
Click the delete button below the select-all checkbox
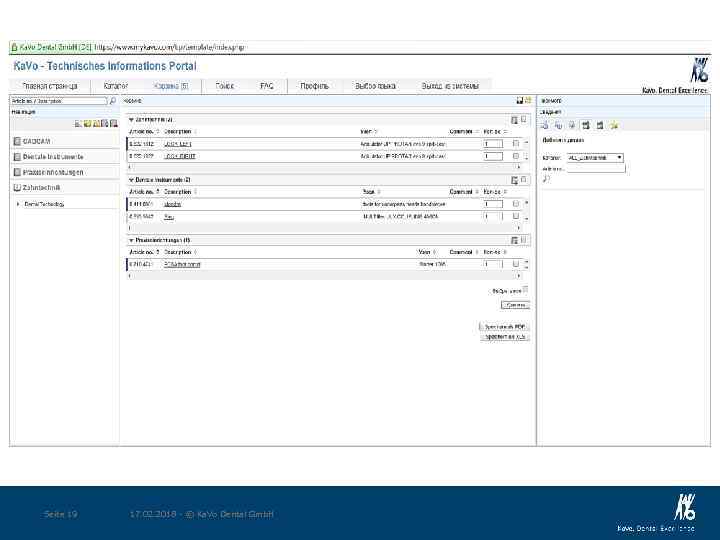(x=515, y=305)
